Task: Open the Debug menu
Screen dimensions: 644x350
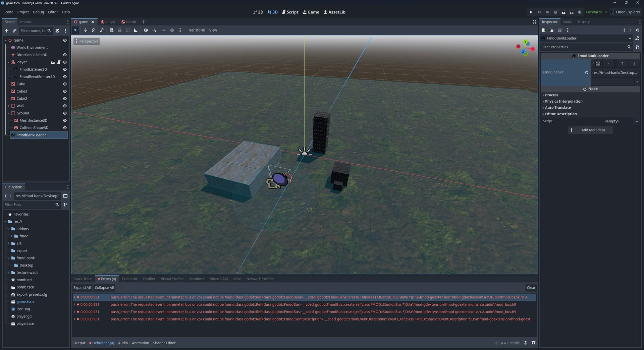Action: (x=38, y=12)
